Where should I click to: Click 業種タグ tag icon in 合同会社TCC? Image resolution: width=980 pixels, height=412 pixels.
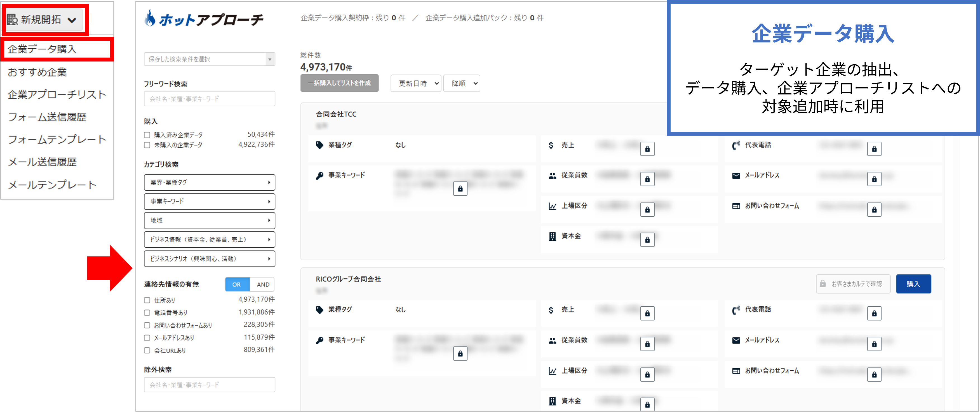tap(319, 145)
